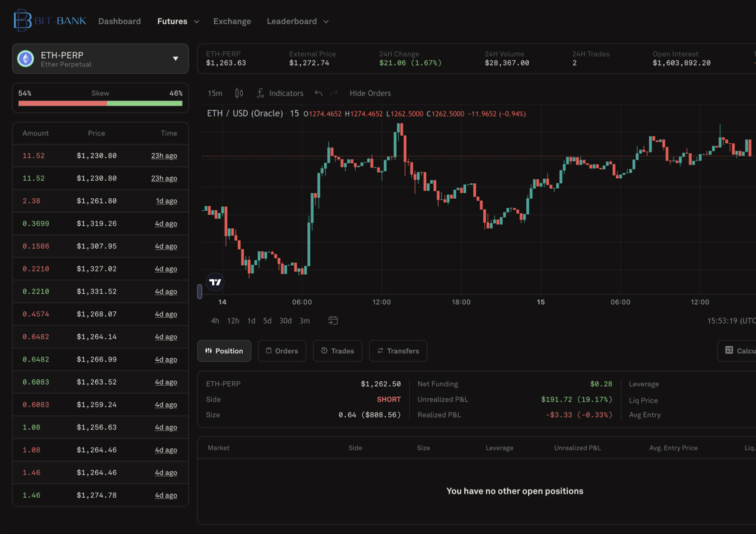Click the Skew ratio bar
The height and width of the screenshot is (534, 756).
[x=100, y=103]
